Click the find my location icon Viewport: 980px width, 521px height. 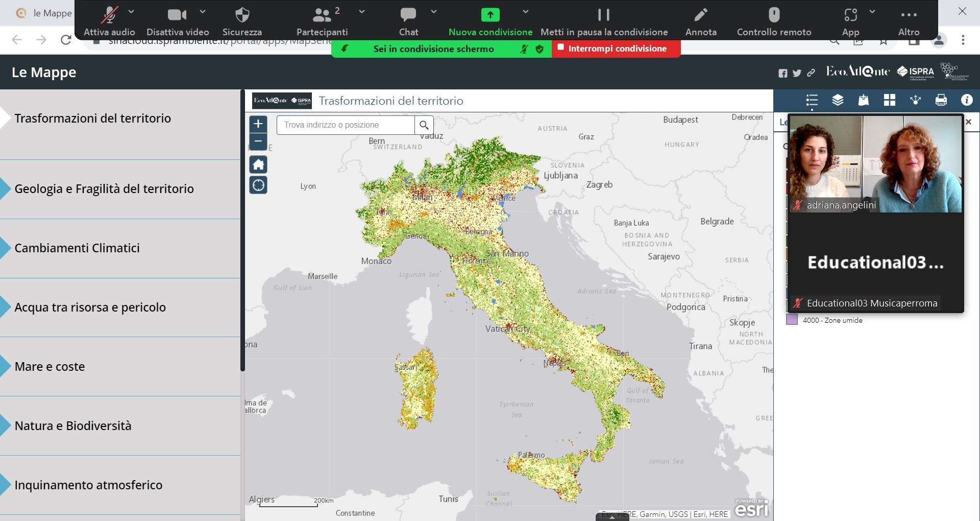(258, 185)
